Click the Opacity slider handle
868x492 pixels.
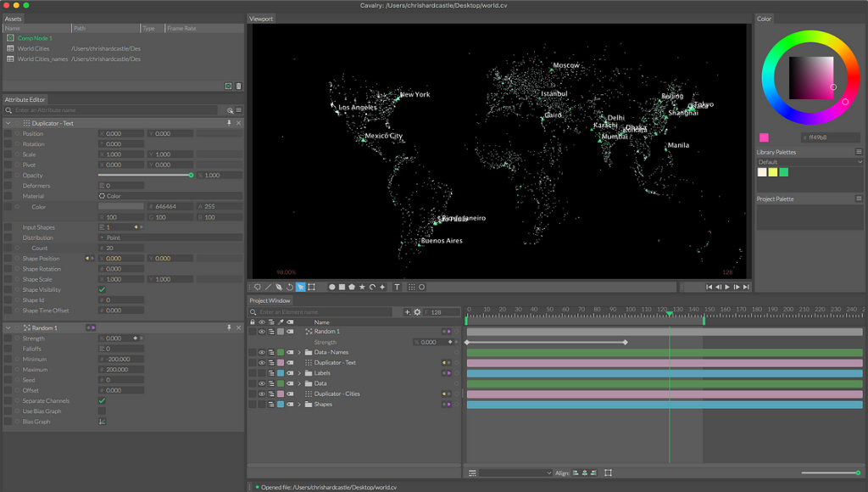pos(191,175)
